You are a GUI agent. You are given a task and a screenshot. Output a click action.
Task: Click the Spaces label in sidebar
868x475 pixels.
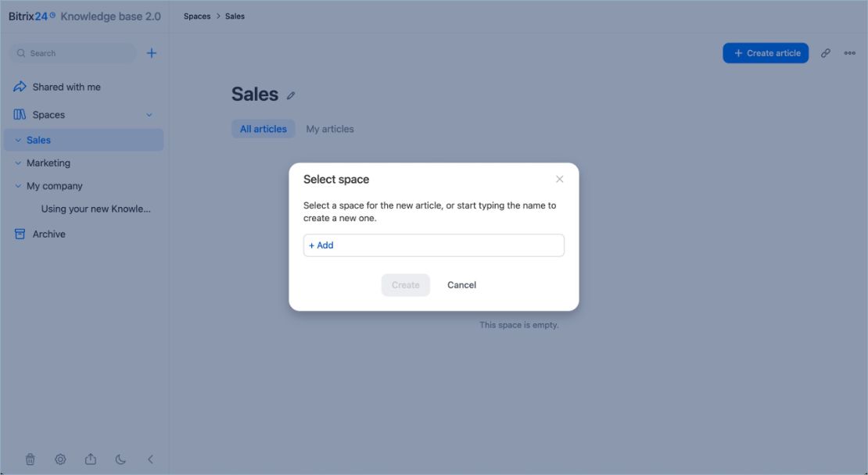pos(48,115)
